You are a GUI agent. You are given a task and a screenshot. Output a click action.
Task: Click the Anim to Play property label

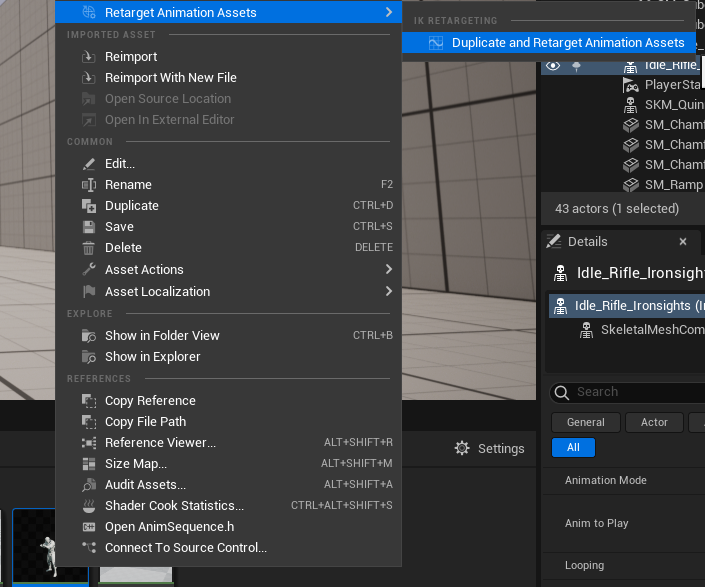point(597,524)
